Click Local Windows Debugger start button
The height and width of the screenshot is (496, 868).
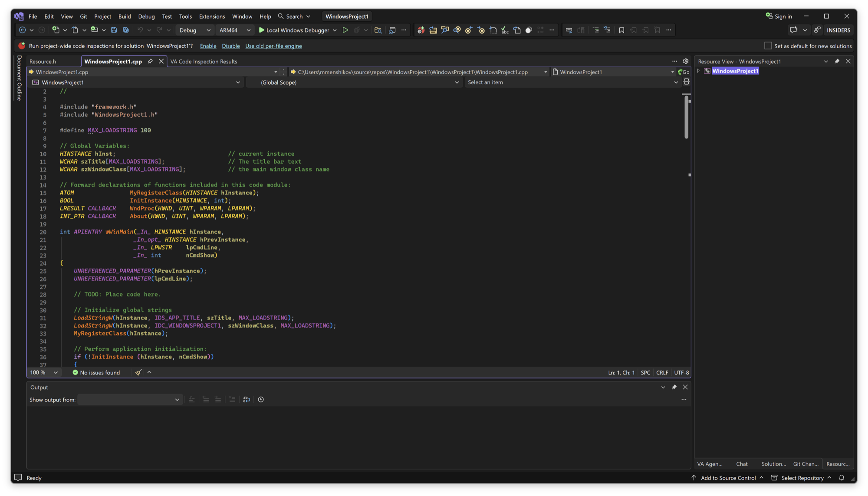(294, 30)
